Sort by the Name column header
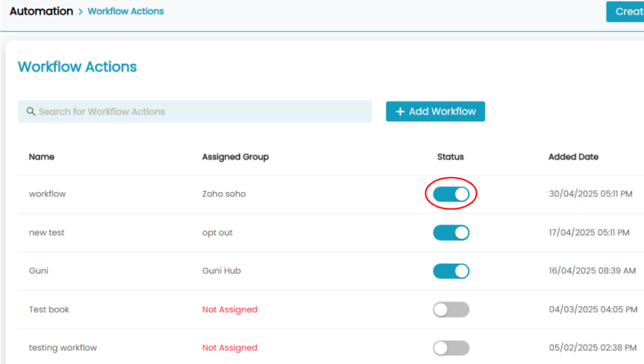Image resolution: width=644 pixels, height=364 pixels. click(42, 157)
